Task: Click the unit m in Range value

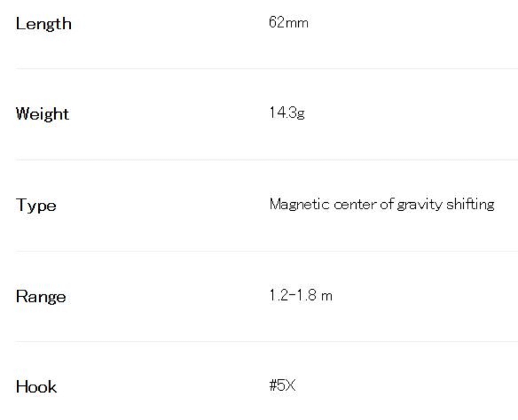Action: [327, 296]
